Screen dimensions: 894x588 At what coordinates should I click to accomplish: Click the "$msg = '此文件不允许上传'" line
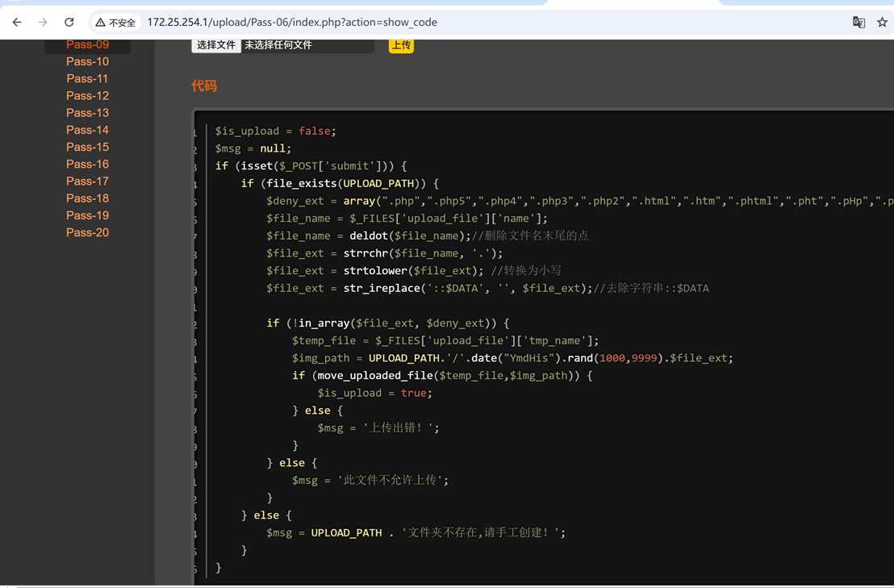click(x=370, y=480)
